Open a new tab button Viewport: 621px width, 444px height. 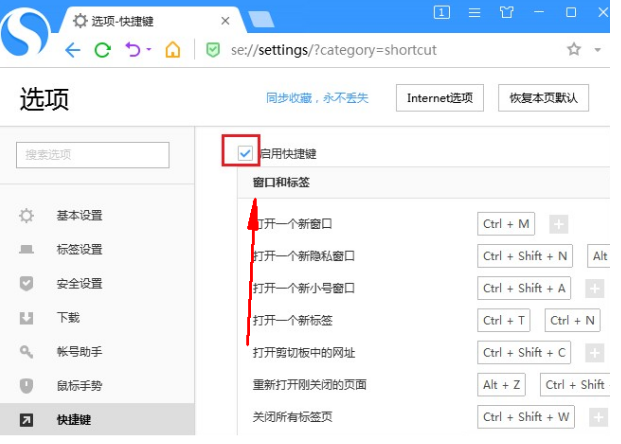(261, 19)
